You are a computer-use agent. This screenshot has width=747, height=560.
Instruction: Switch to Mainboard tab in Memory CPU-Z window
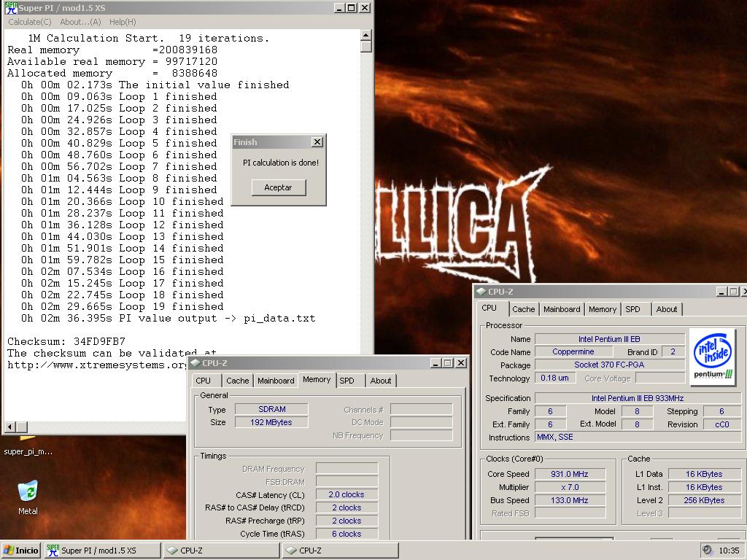275,381
